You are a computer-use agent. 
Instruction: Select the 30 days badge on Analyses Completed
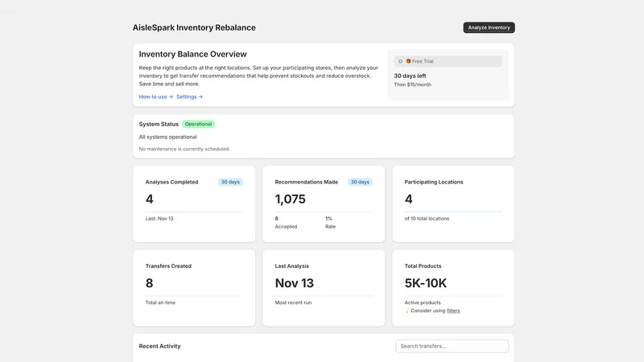click(x=230, y=182)
